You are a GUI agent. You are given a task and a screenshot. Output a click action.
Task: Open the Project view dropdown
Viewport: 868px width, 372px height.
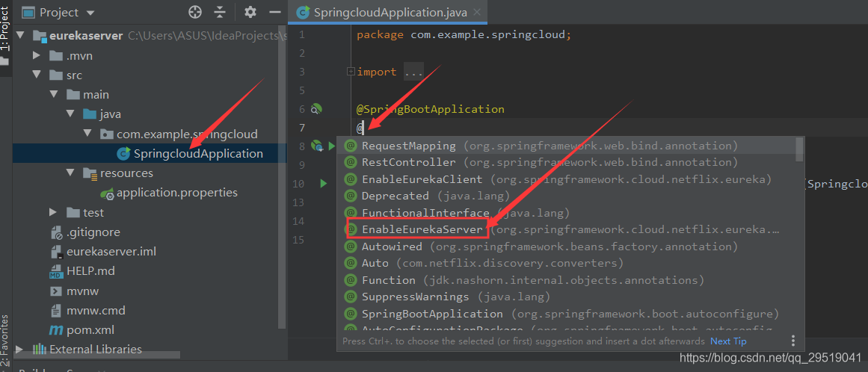click(90, 13)
